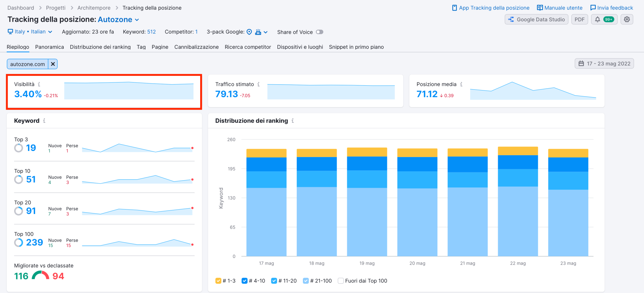644x293 pixels.
Task: Click the Invia feedback link
Action: coord(611,8)
